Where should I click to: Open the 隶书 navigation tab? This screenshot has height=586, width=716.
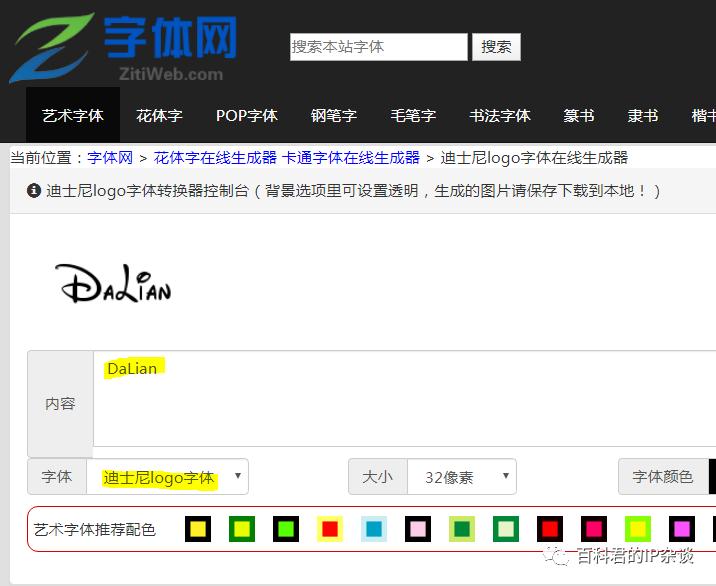pyautogui.click(x=642, y=115)
